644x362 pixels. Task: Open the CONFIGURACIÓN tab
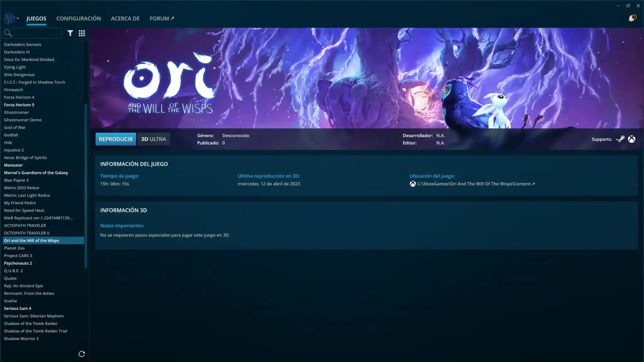tap(79, 19)
